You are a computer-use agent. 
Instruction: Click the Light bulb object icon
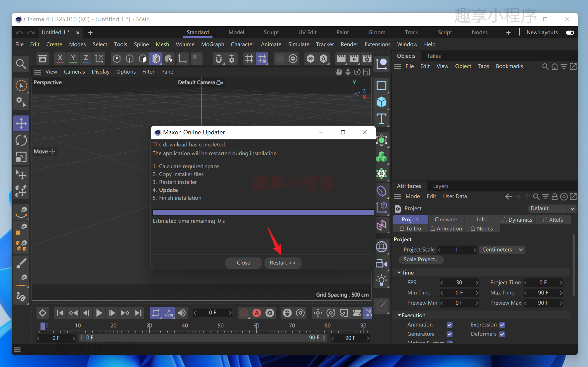(x=381, y=280)
